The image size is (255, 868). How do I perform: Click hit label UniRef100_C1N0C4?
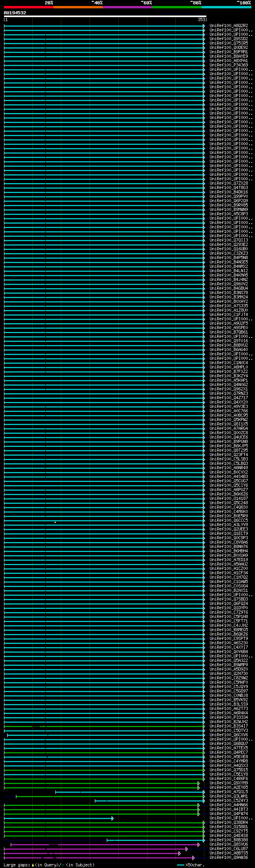[229, 363]
